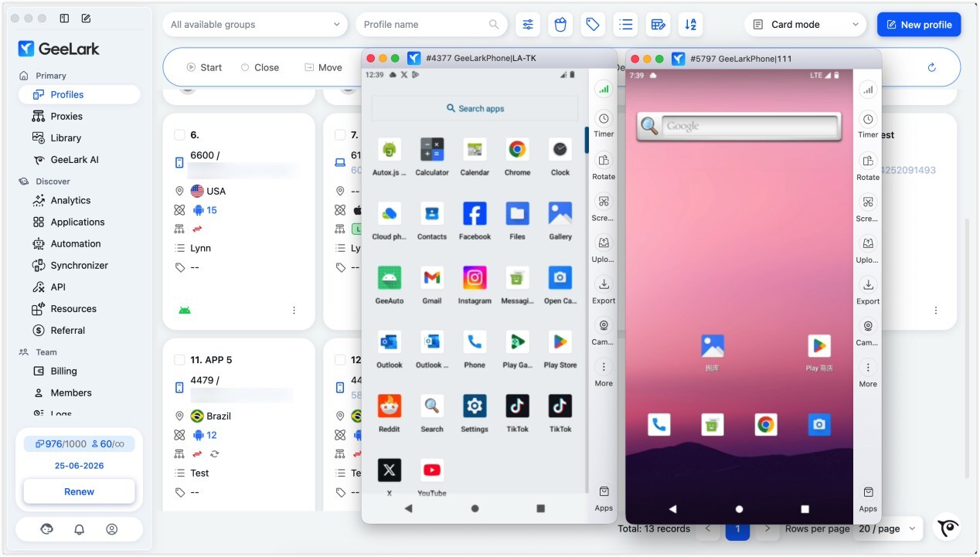Open Automation from the sidebar menu

75,243
